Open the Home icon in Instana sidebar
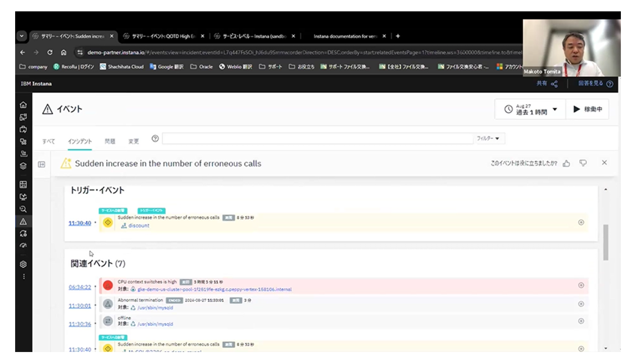This screenshot has width=636, height=364. pyautogui.click(x=23, y=105)
